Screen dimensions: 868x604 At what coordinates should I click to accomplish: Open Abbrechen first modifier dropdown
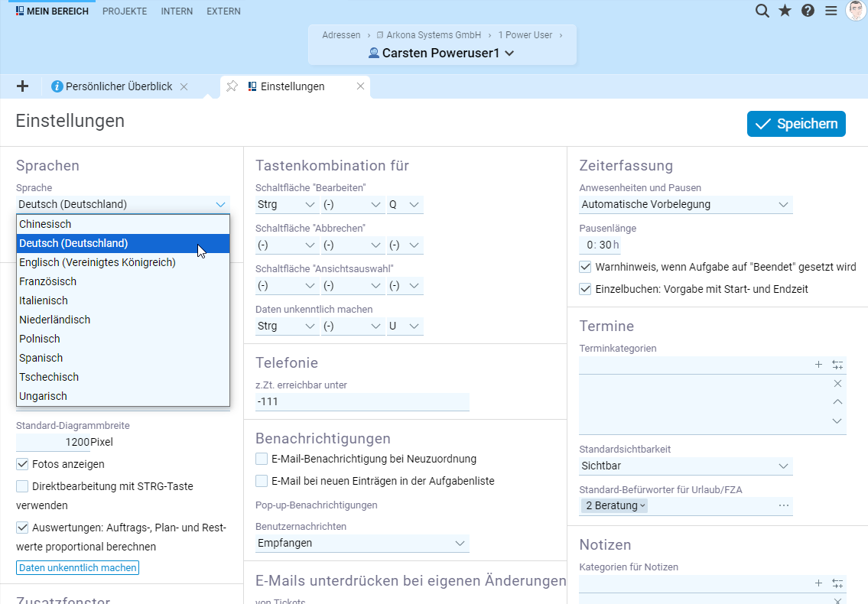point(288,245)
